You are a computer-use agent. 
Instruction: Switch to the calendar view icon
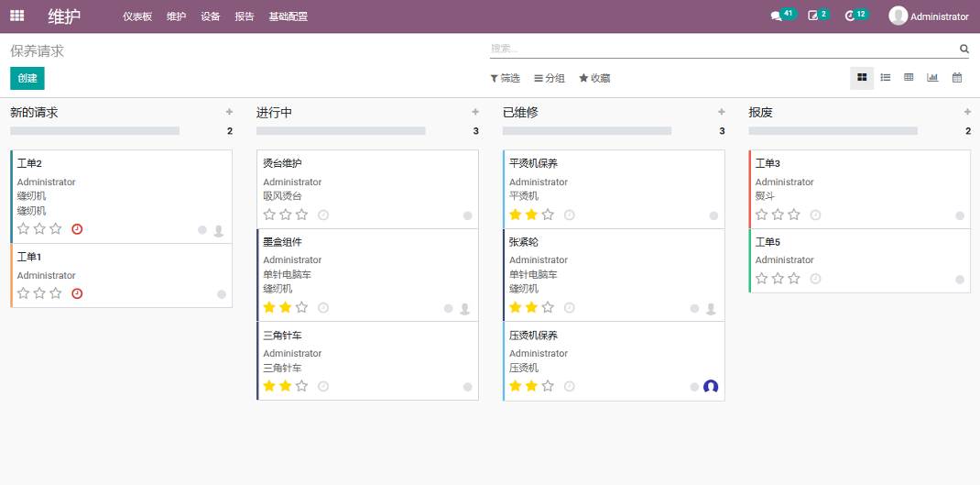[x=957, y=78]
